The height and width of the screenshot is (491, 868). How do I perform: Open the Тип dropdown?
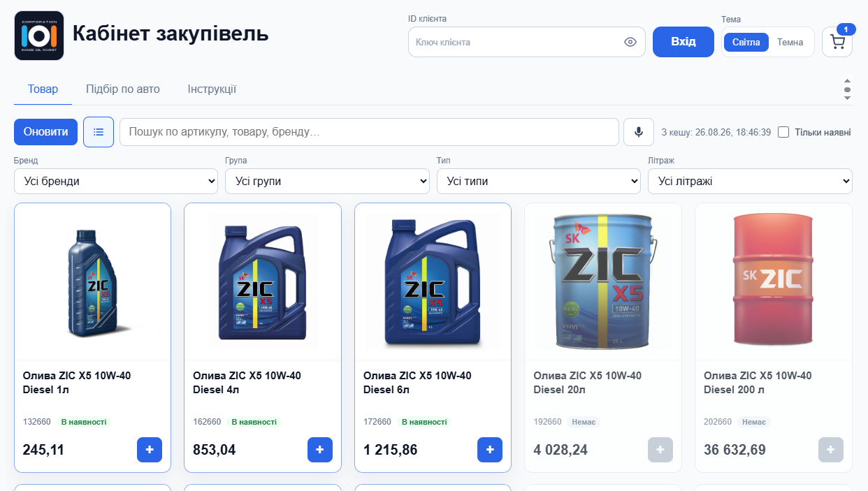[539, 182]
